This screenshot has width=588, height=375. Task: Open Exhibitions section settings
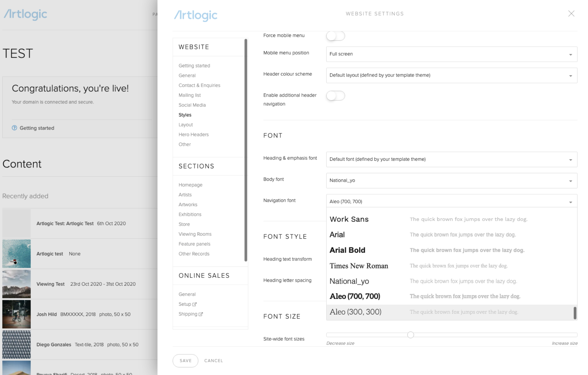click(x=190, y=215)
